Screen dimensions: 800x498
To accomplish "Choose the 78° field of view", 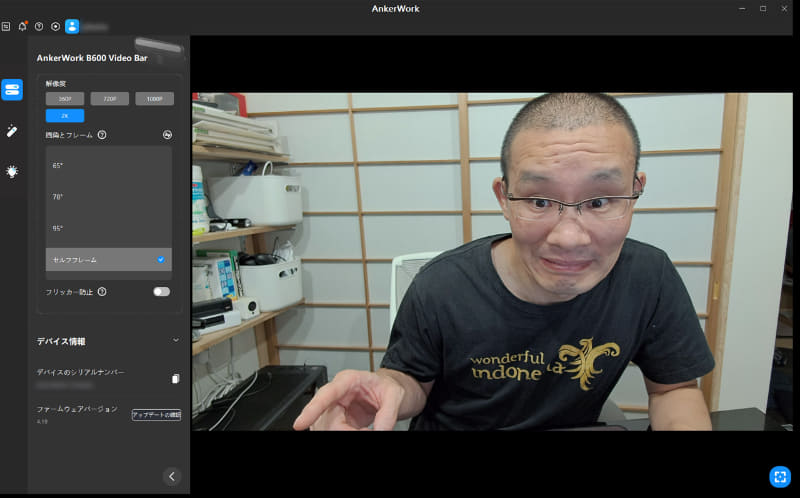I will pos(109,197).
